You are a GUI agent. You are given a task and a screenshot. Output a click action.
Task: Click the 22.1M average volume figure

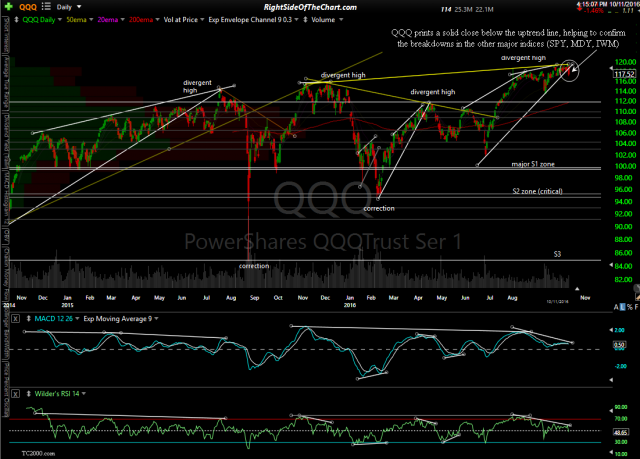(484, 9)
